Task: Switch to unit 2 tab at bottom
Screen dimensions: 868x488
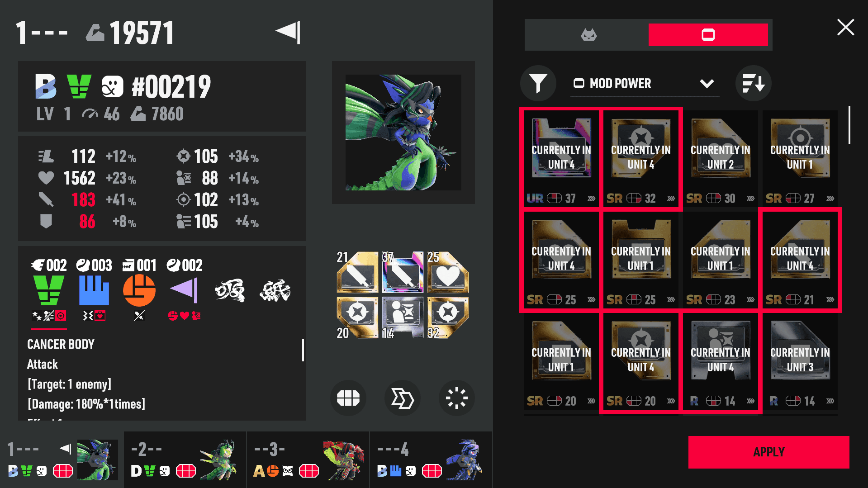Action: coord(185,460)
